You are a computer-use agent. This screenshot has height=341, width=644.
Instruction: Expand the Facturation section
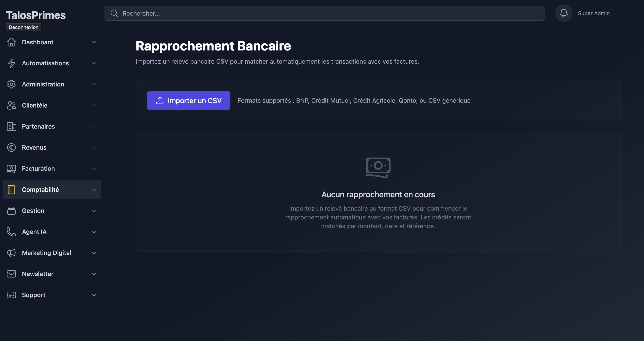tap(94, 168)
